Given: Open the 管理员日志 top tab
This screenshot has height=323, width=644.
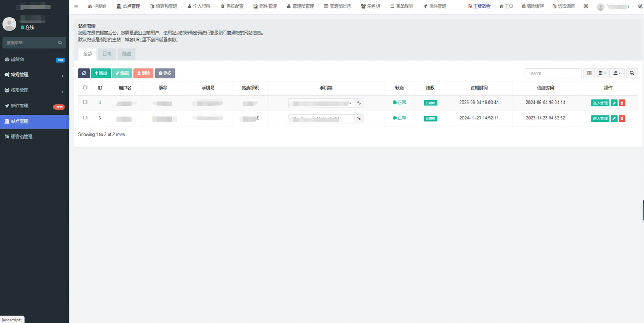Looking at the screenshot, I should (x=337, y=6).
